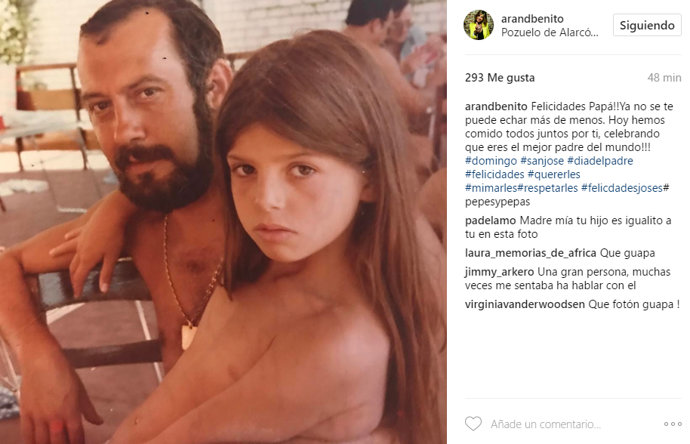The image size is (690, 444).
Task: Open Pozuelo de Alarcó location link
Action: coord(550,33)
